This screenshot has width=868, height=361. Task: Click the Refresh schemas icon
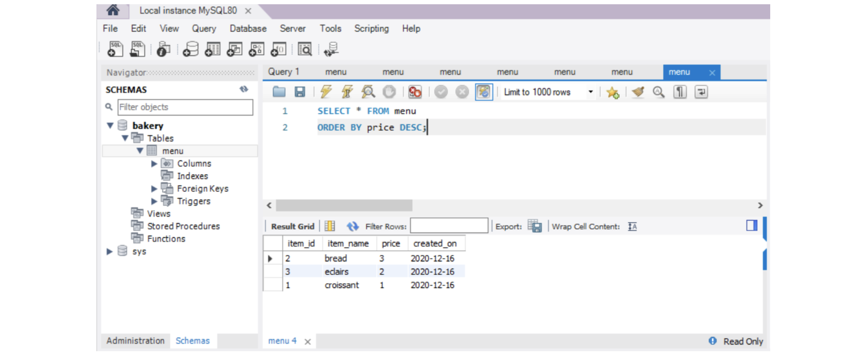244,89
